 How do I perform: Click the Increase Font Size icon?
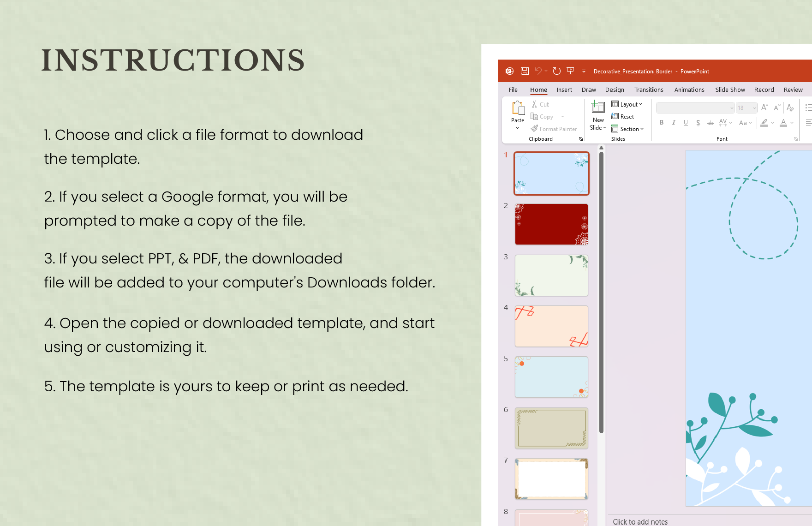[764, 108]
